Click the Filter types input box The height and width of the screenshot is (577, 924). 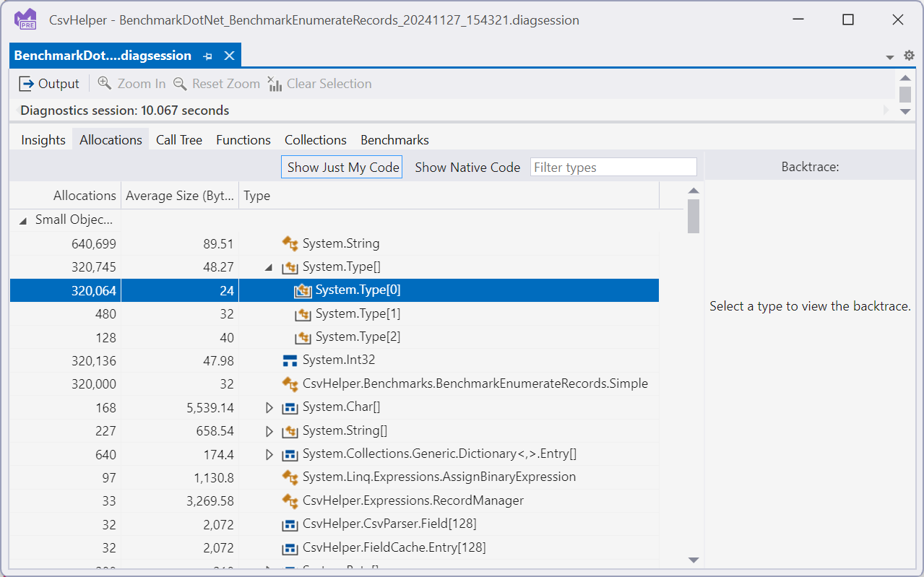click(613, 168)
